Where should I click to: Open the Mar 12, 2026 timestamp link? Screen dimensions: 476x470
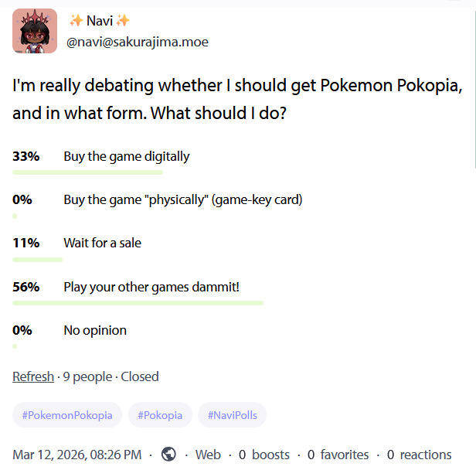tap(76, 455)
